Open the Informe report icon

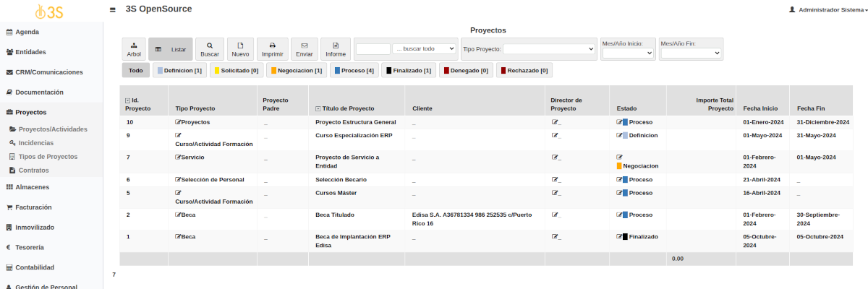tap(336, 45)
